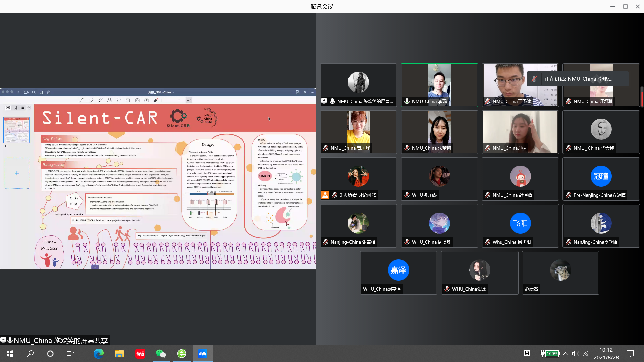Select the highlighter tool
The width and height of the screenshot is (644, 362).
(x=100, y=100)
